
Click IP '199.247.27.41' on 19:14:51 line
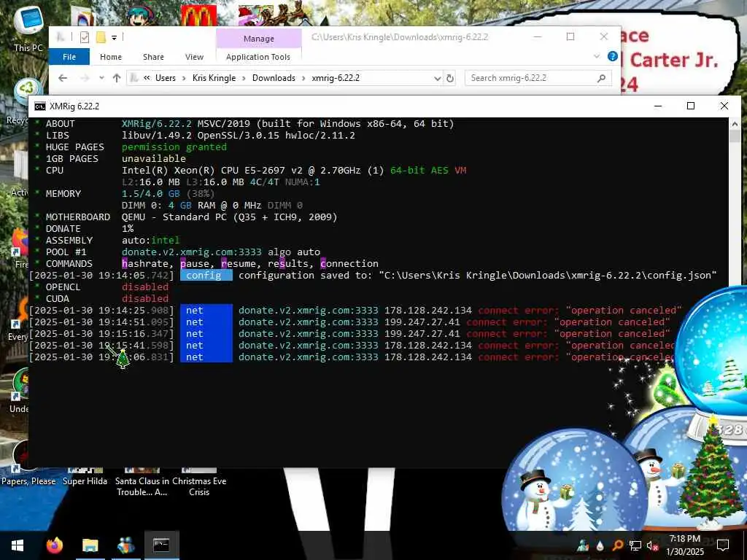422,322
